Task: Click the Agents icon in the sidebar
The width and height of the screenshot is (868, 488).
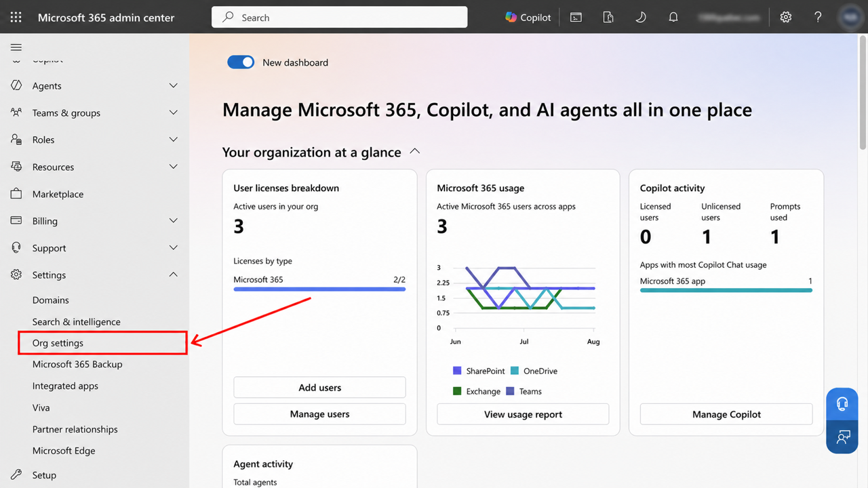Action: pyautogui.click(x=16, y=85)
